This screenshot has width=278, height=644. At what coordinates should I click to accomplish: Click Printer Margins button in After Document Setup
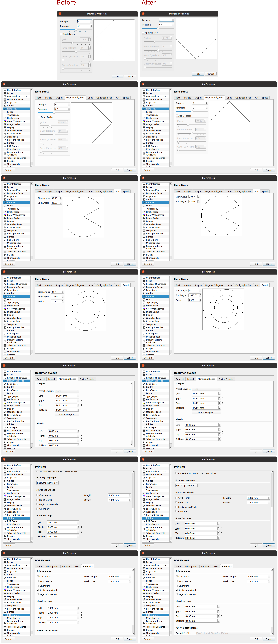tap(206, 413)
